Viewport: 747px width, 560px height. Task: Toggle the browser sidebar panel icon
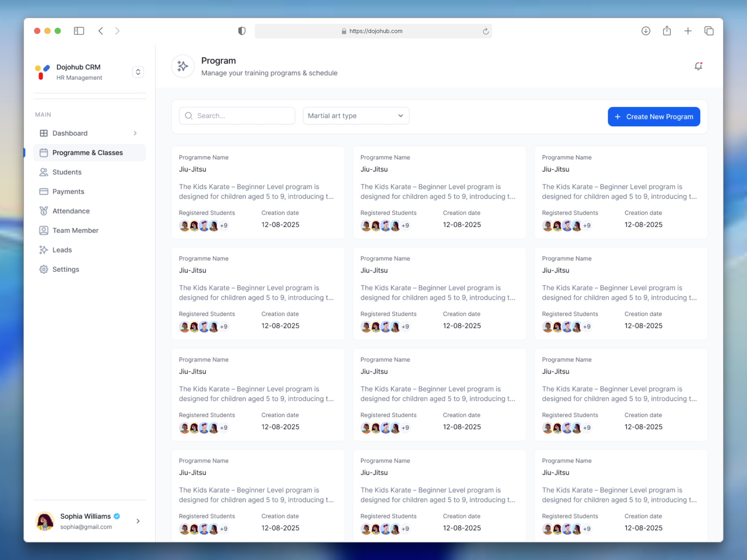(79, 31)
